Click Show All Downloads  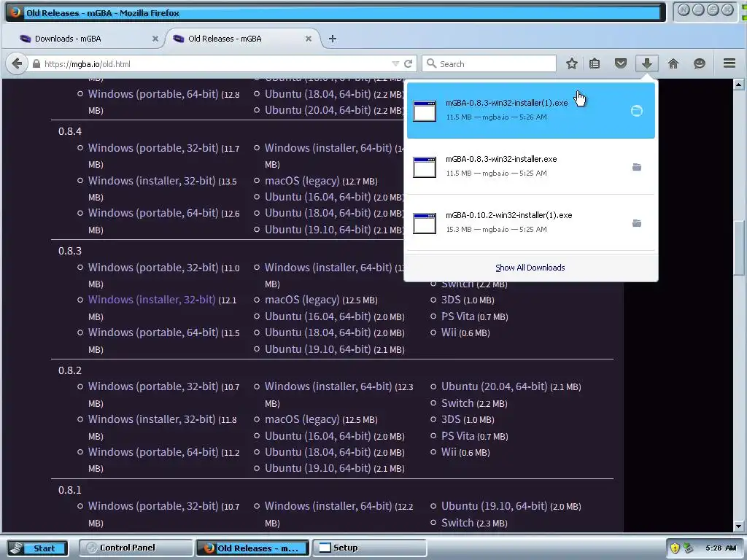(530, 268)
